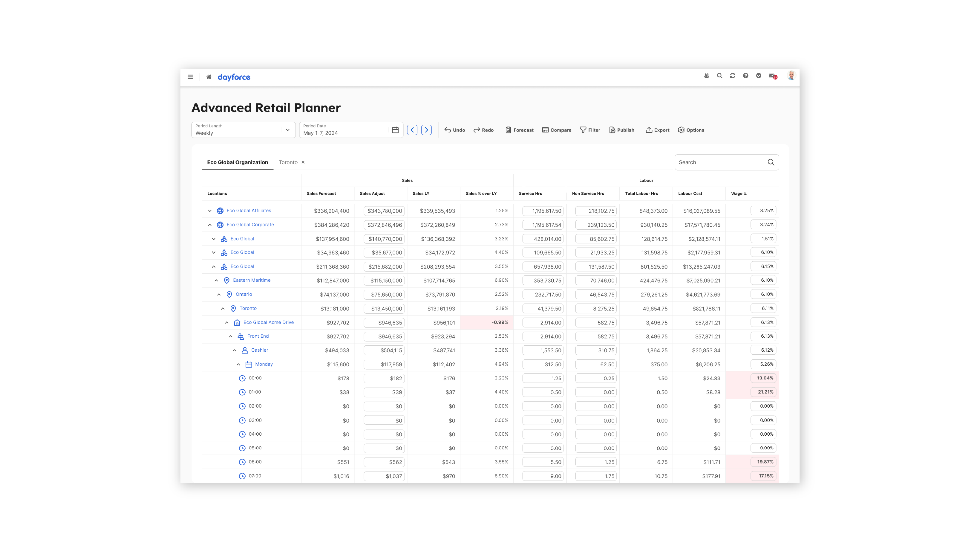Viewport: 980px width, 552px height.
Task: Click the group icon beside Front End
Action: click(241, 336)
